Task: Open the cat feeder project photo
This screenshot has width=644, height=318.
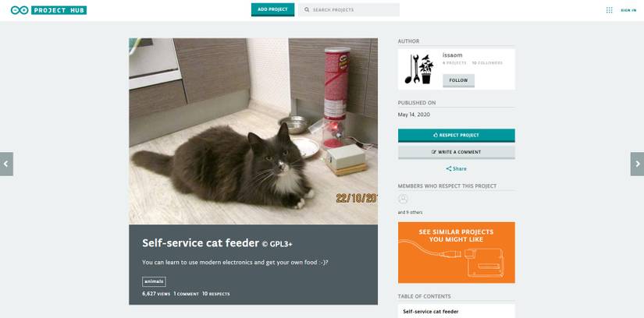Action: pos(254,131)
